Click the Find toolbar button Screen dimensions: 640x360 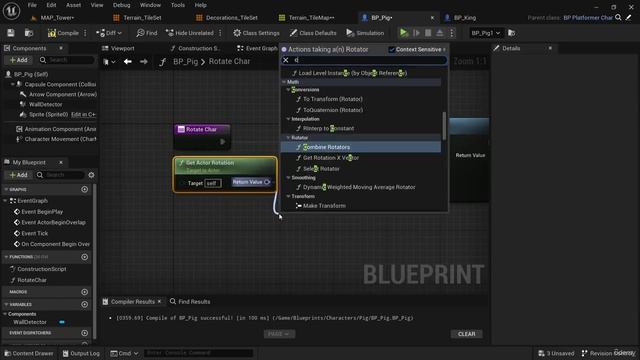(x=147, y=33)
